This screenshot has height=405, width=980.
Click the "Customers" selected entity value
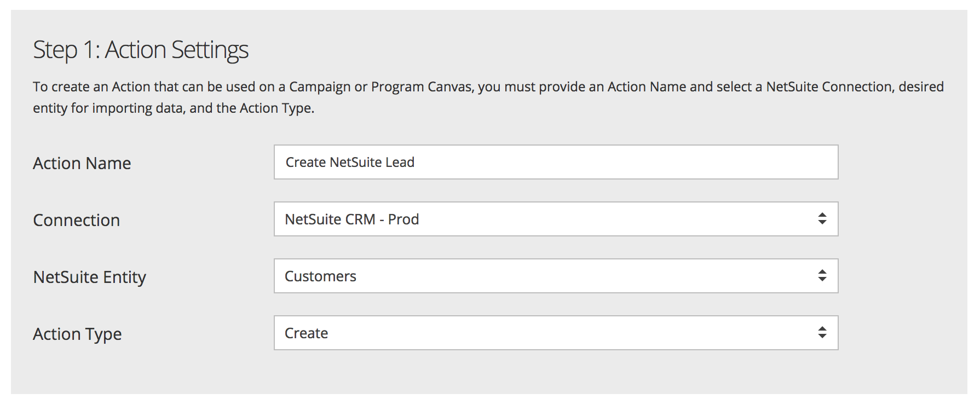320,276
